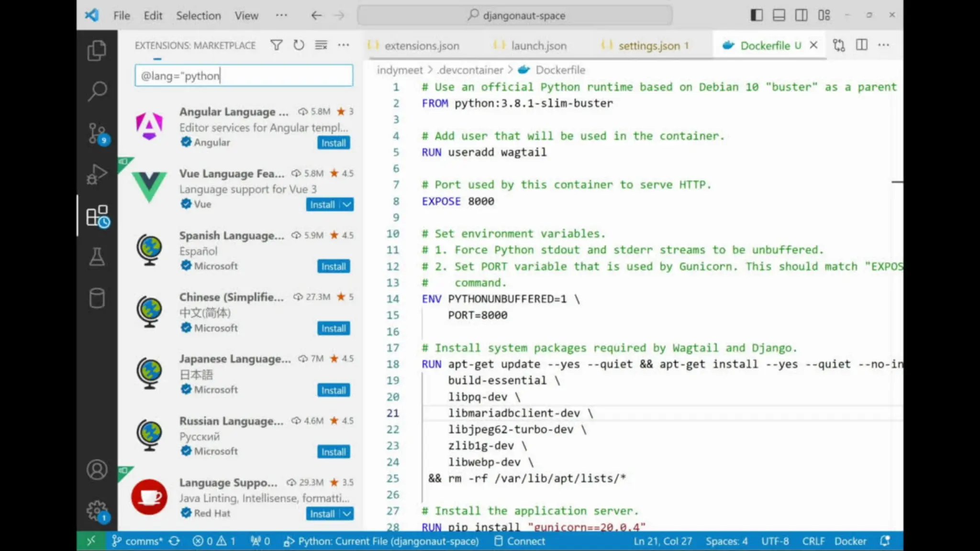Viewport: 980px width, 551px height.
Task: Clear extensions search results icon
Action: [x=321, y=45]
